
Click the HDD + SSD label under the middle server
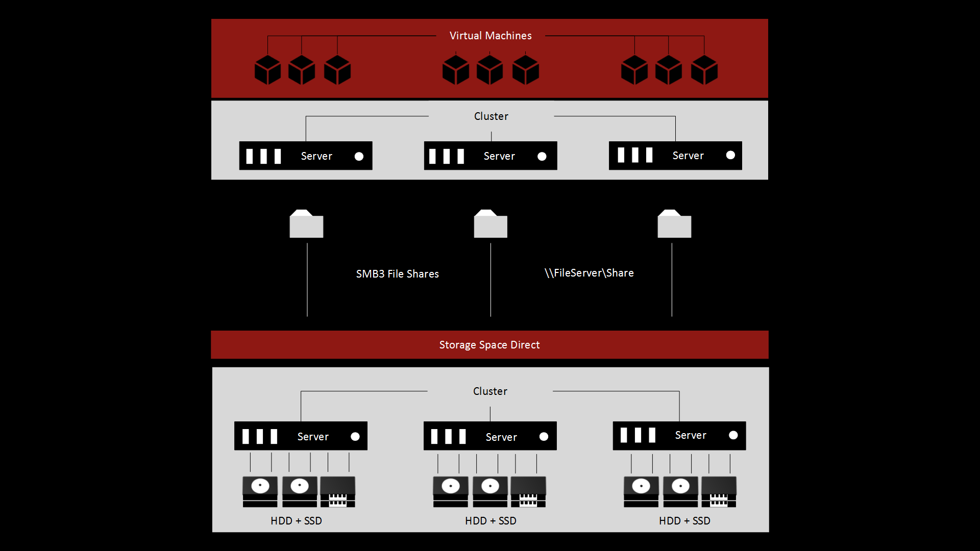click(x=491, y=521)
